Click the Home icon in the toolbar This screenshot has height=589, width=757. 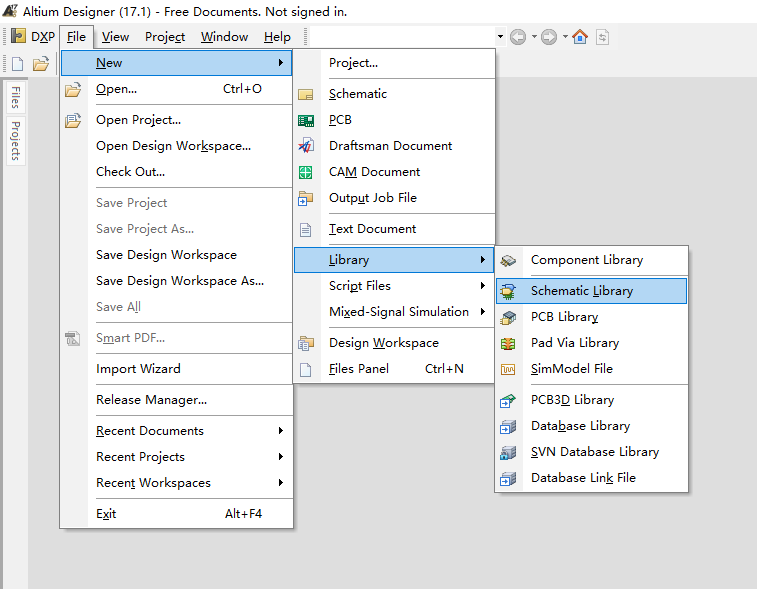coord(580,37)
